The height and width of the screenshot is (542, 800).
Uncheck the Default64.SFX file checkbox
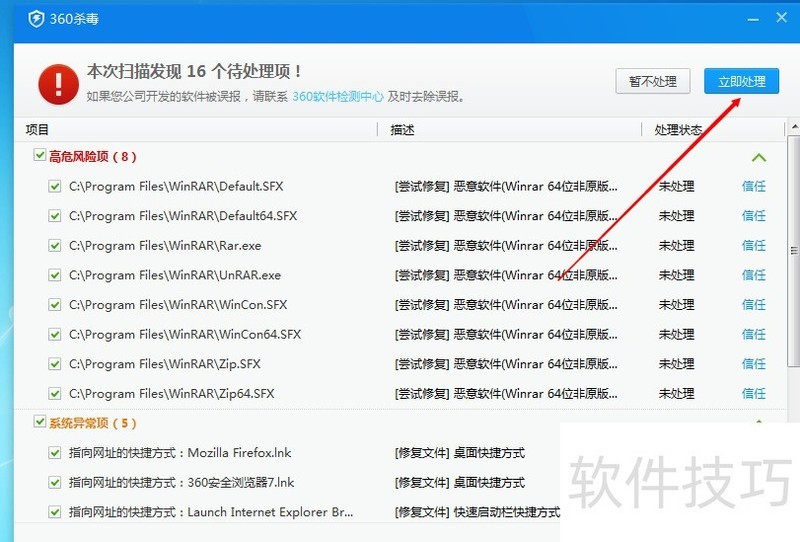coord(55,216)
